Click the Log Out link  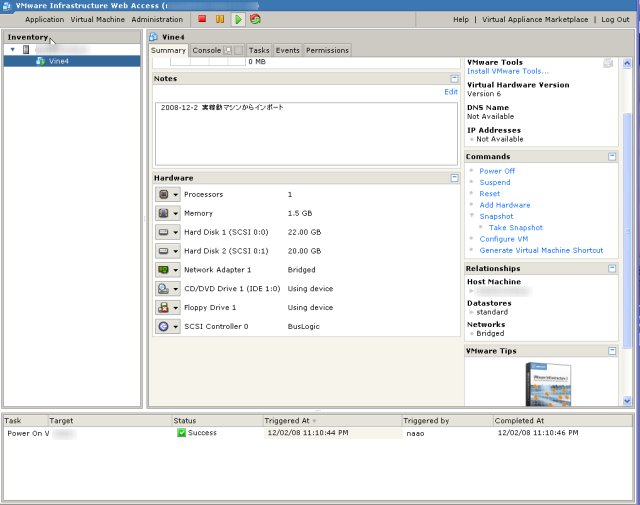615,19
